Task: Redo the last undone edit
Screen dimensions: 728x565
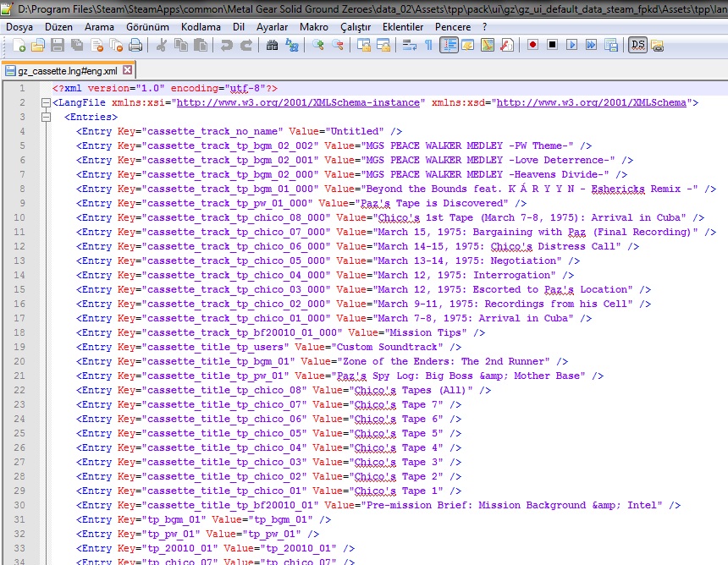Action: (245, 45)
